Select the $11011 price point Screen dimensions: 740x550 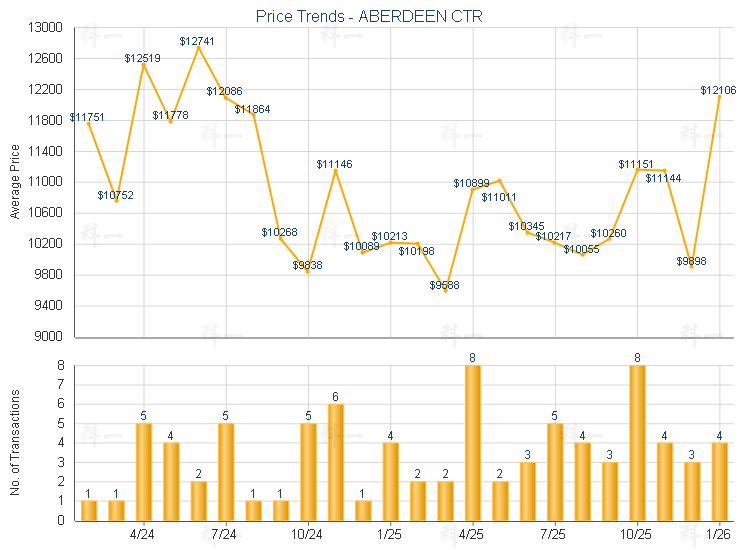(500, 180)
